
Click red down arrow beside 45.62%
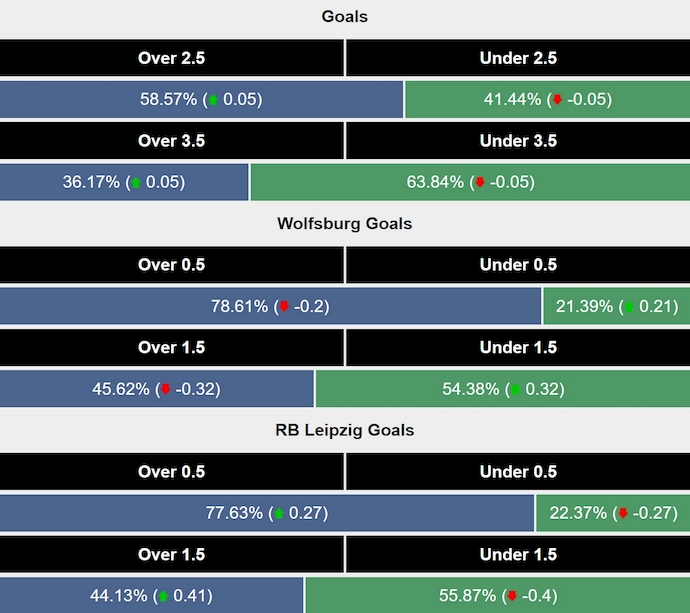click(166, 390)
